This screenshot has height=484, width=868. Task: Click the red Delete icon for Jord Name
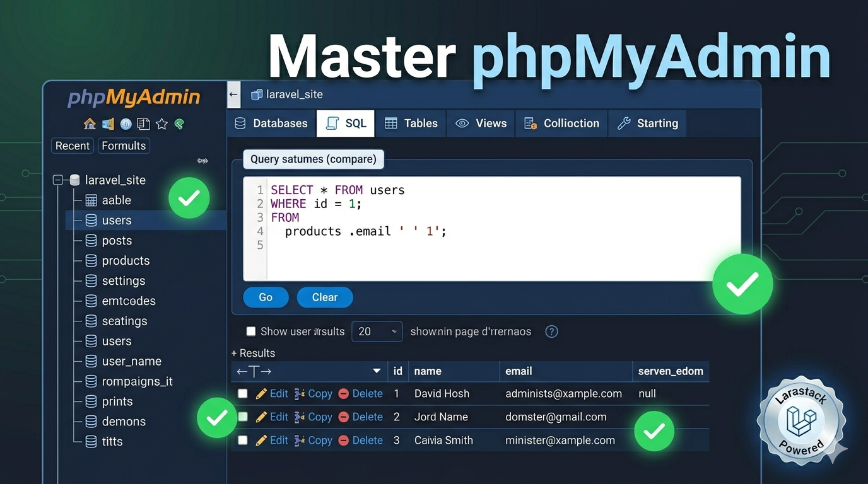pos(343,417)
